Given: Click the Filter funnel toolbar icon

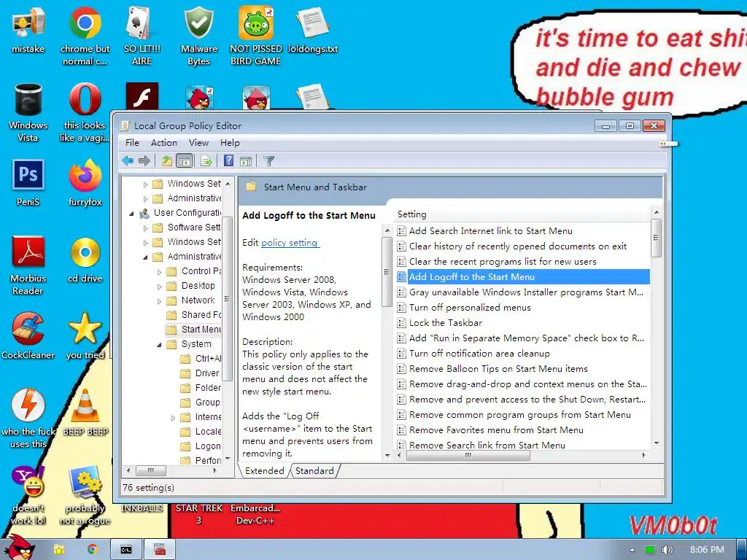Looking at the screenshot, I should tap(268, 161).
